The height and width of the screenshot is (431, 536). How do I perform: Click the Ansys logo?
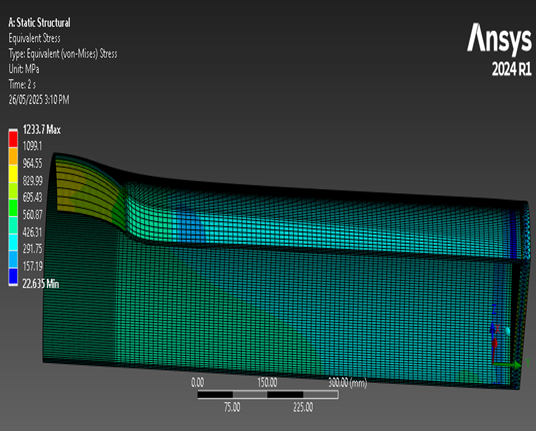tap(499, 39)
